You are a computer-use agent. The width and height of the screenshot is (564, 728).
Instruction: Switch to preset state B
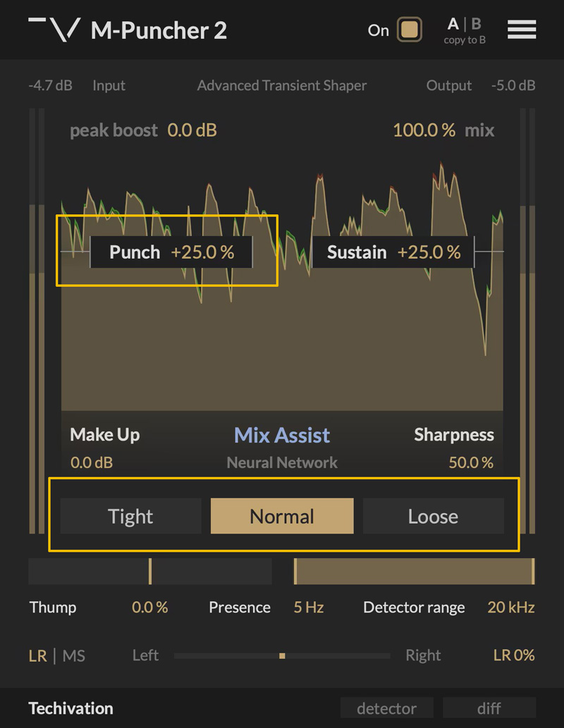pos(476,24)
